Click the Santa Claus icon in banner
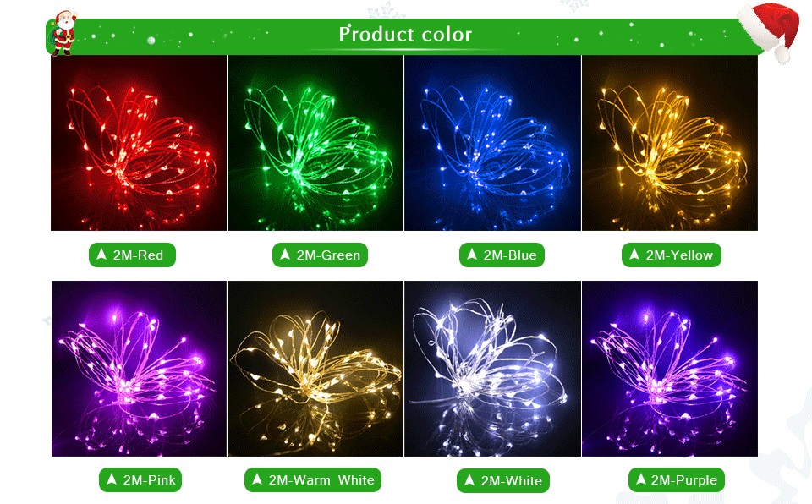Image resolution: width=812 pixels, height=504 pixels. point(64,33)
